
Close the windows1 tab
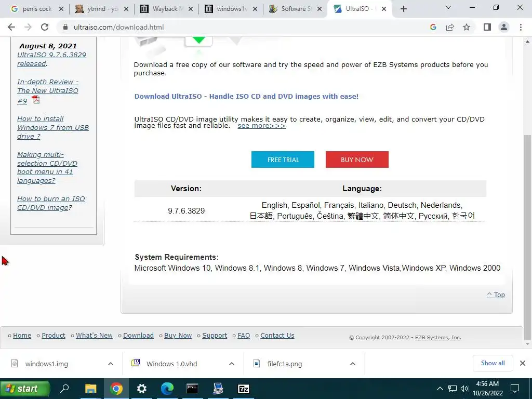pos(255,9)
